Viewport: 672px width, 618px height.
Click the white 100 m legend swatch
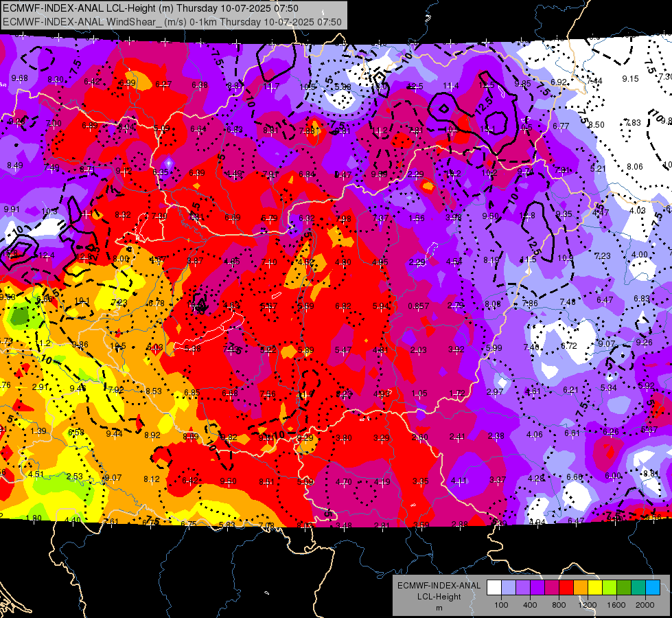[494, 588]
